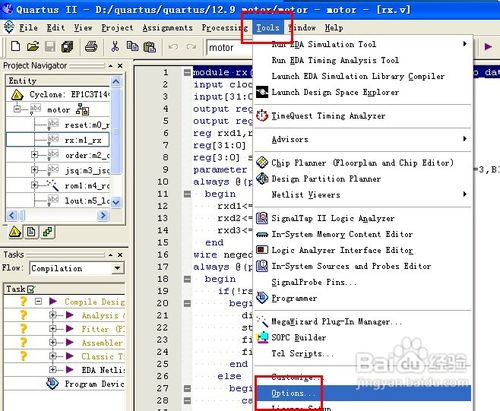Expand the Classic Timing task node
This screenshot has width=500, height=411.
(x=53, y=356)
